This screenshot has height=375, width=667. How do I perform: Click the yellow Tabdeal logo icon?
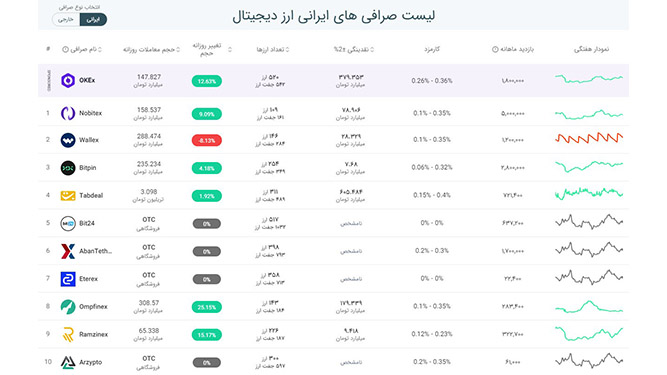pos(68,196)
